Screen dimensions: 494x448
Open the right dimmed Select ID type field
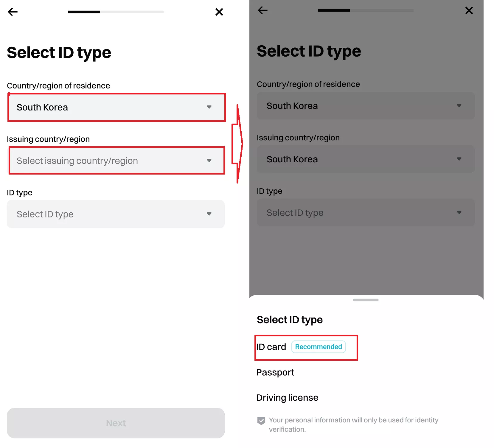pos(366,212)
